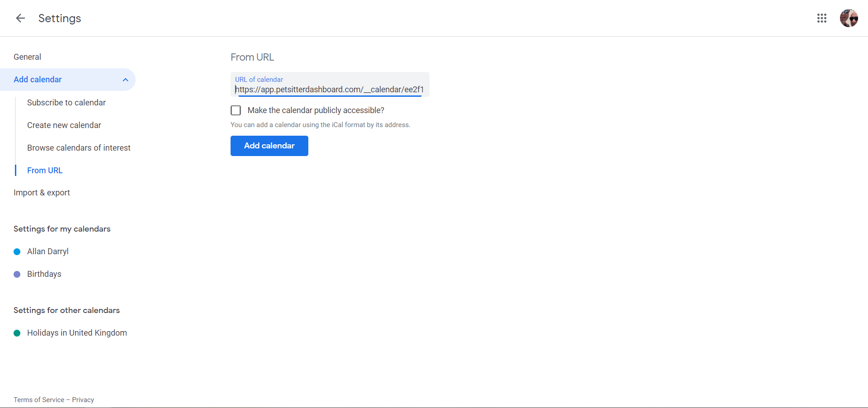Select Create new calendar

(x=64, y=125)
